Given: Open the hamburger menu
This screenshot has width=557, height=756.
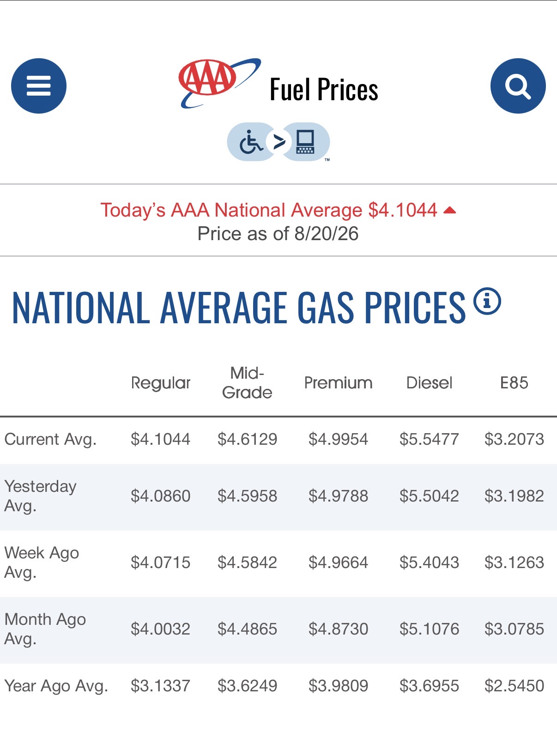Looking at the screenshot, I should (39, 86).
